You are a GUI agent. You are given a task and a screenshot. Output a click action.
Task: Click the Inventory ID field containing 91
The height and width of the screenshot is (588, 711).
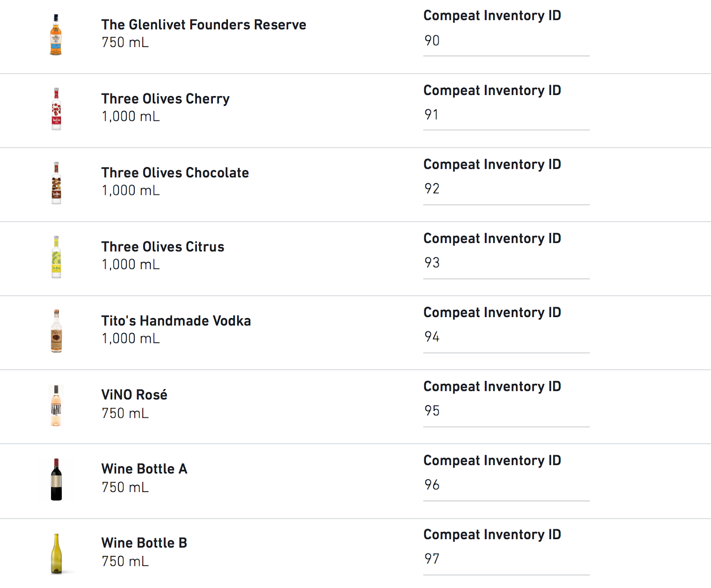click(506, 115)
